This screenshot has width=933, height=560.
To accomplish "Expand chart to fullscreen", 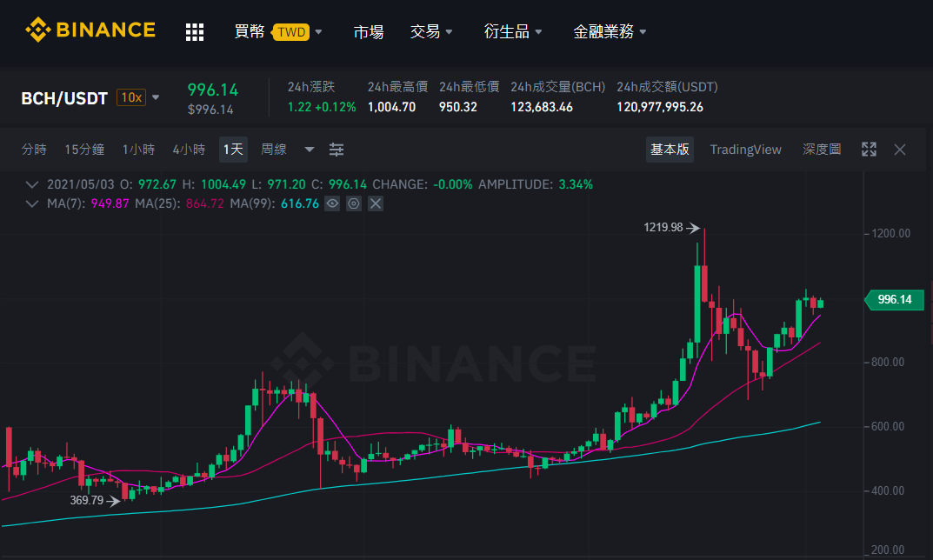I will tap(869, 150).
